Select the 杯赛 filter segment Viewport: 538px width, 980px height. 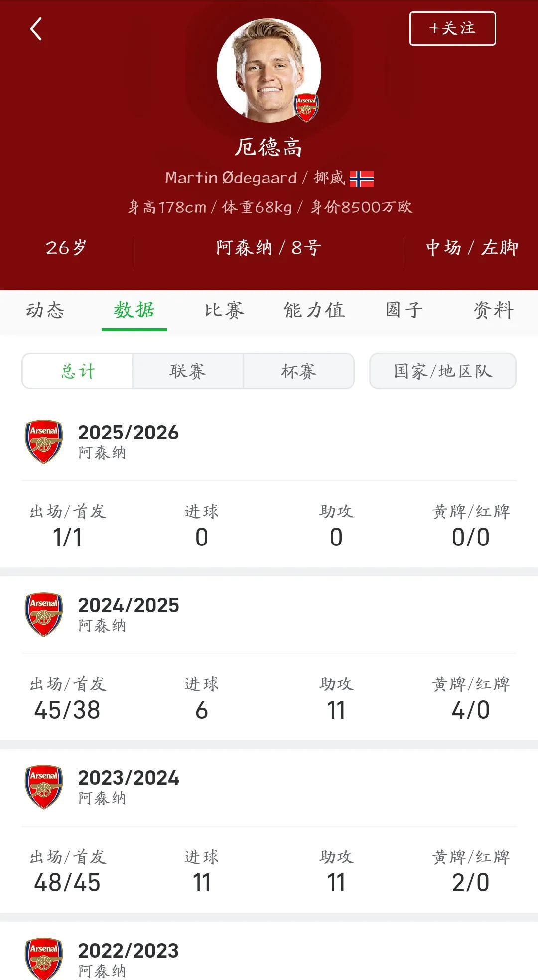pyautogui.click(x=298, y=371)
